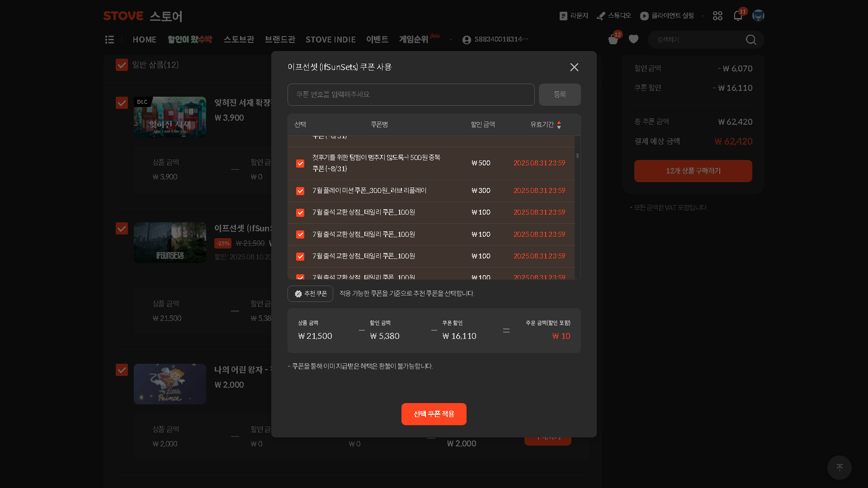The width and height of the screenshot is (868, 488).
Task: Click the 첫 후기를 위한 탐험 coupon name
Action: pyautogui.click(x=376, y=163)
